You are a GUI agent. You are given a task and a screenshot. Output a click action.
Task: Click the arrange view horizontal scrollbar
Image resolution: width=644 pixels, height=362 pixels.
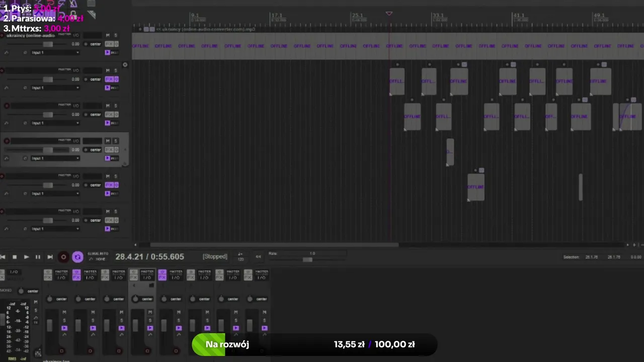[x=274, y=245]
